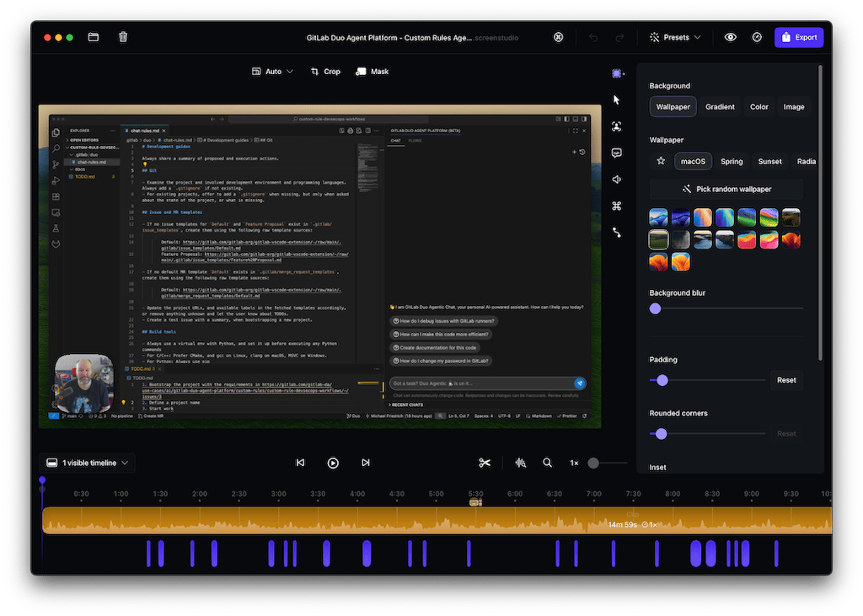Click the timeline marker at 5:30
Image resolution: width=863 pixels, height=616 pixels.
(475, 502)
